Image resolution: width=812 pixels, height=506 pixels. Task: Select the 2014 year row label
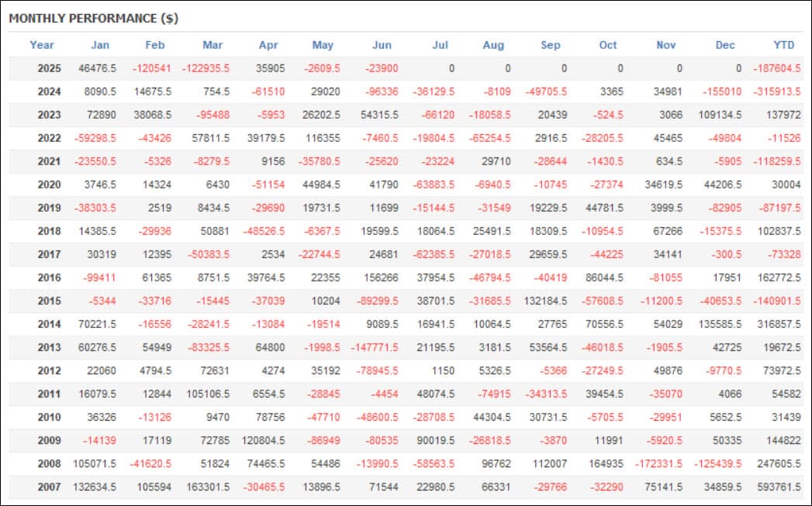(49, 325)
